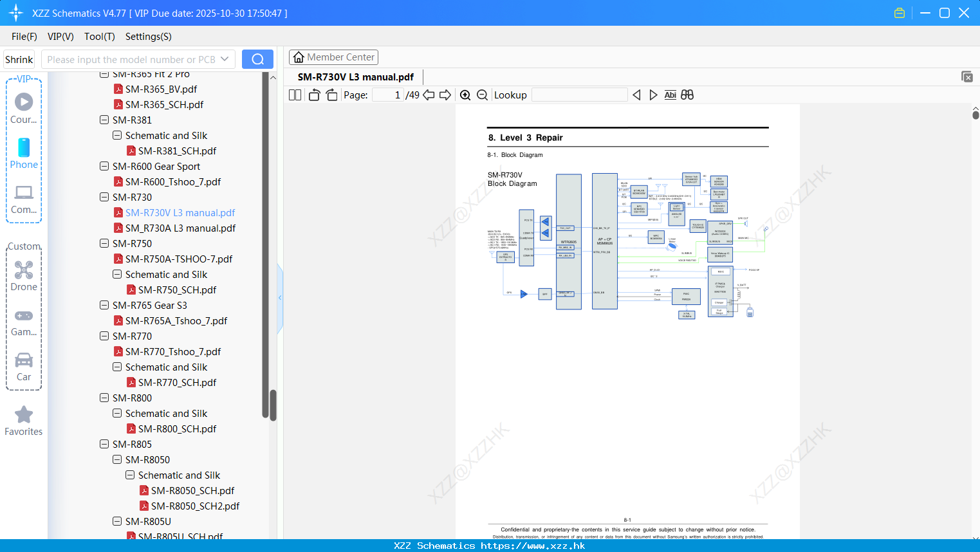Open SM-R8050_SCH2.pdf
980x552 pixels.
tap(195, 506)
